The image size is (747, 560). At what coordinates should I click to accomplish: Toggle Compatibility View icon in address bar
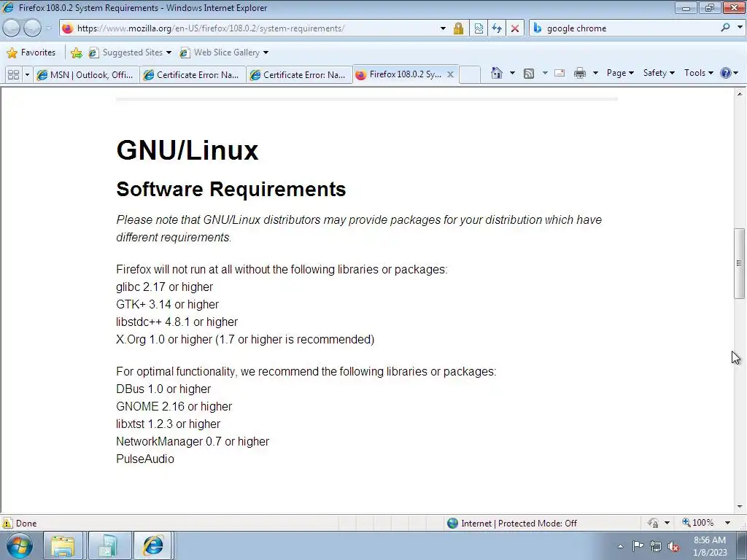(479, 28)
